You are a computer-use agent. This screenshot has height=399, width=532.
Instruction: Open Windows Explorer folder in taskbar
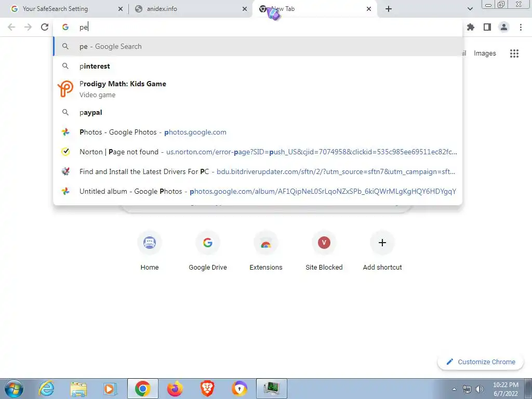[78, 389]
